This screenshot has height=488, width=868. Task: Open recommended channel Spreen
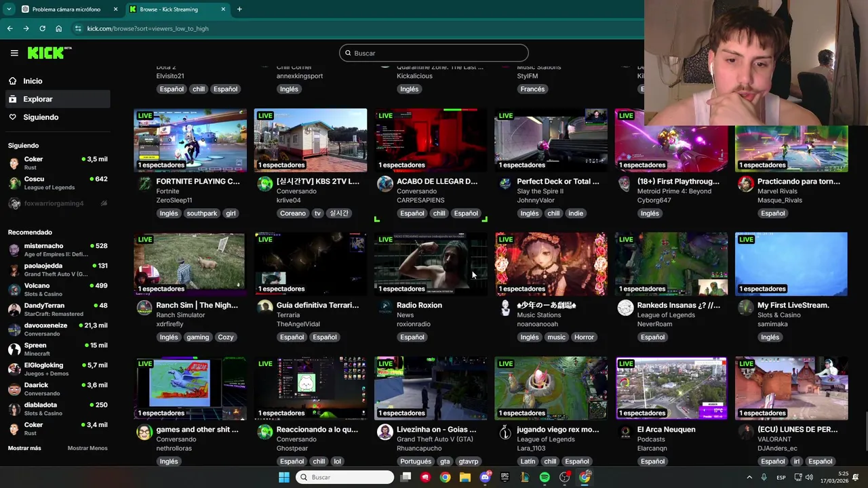57,349
